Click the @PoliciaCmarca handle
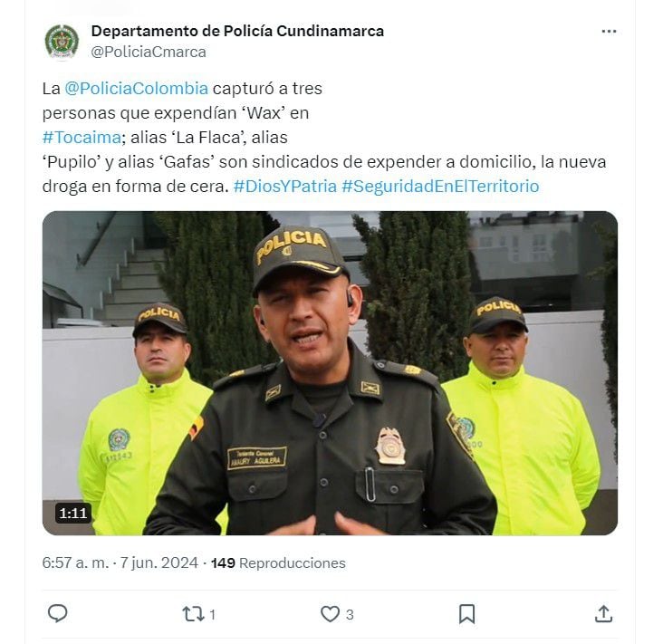Screen dimensions: 663x644 coord(149,52)
